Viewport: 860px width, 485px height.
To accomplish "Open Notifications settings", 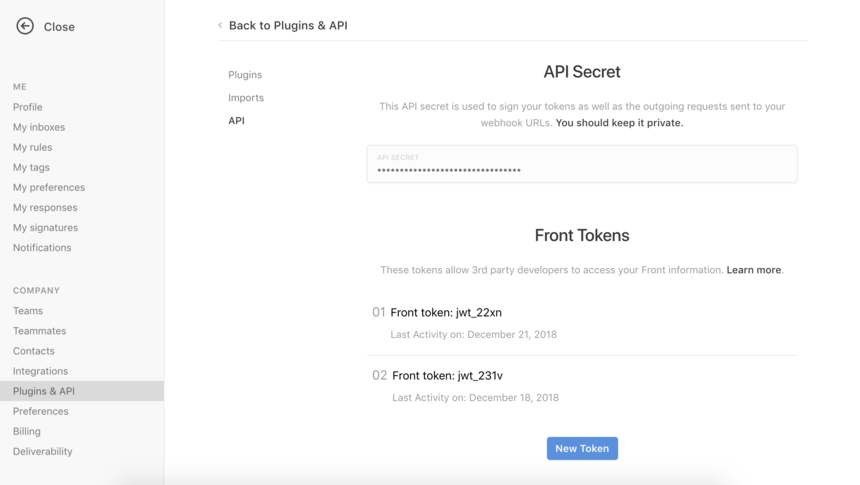I will [x=42, y=247].
